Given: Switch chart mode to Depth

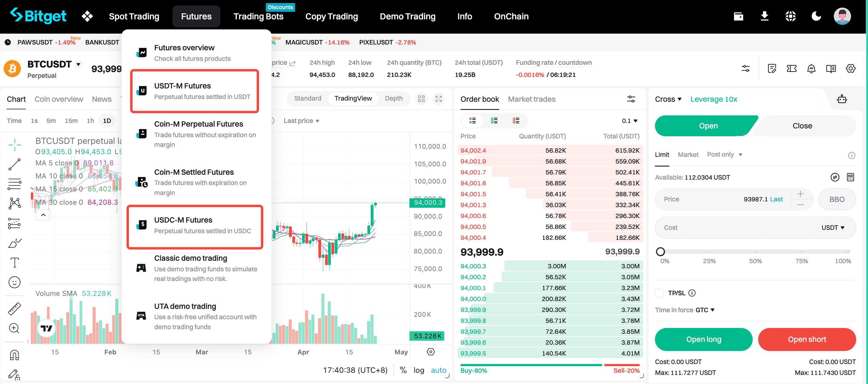Looking at the screenshot, I should point(393,98).
